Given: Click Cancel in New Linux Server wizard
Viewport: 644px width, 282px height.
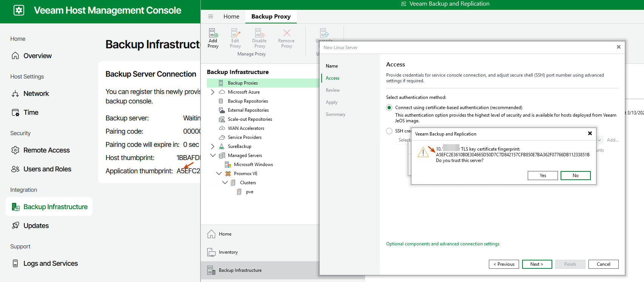Looking at the screenshot, I should coord(603,264).
